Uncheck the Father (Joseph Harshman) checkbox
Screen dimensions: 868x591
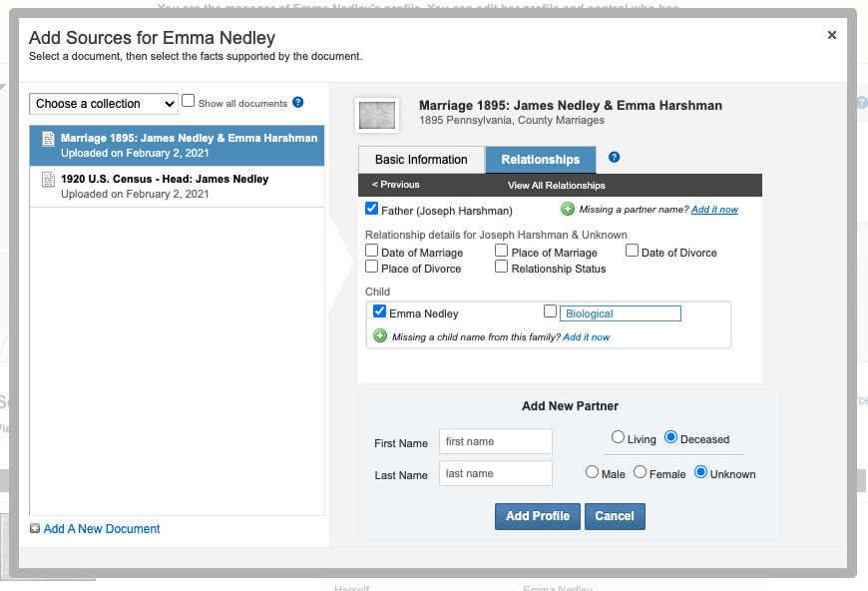pos(372,210)
